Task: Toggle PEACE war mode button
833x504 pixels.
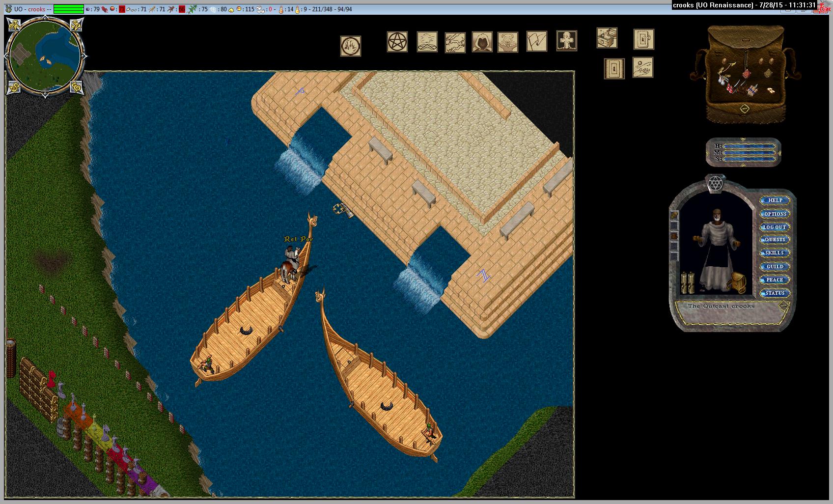Action: pyautogui.click(x=775, y=280)
